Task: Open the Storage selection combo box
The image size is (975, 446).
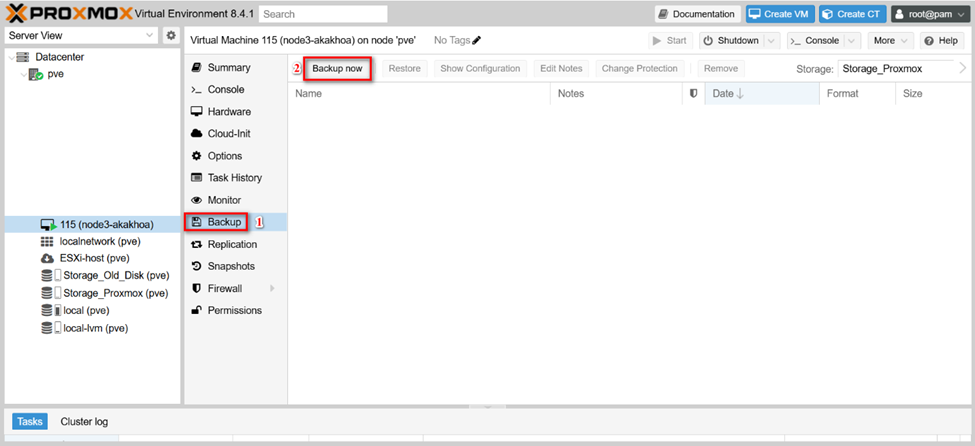Action: click(x=895, y=69)
